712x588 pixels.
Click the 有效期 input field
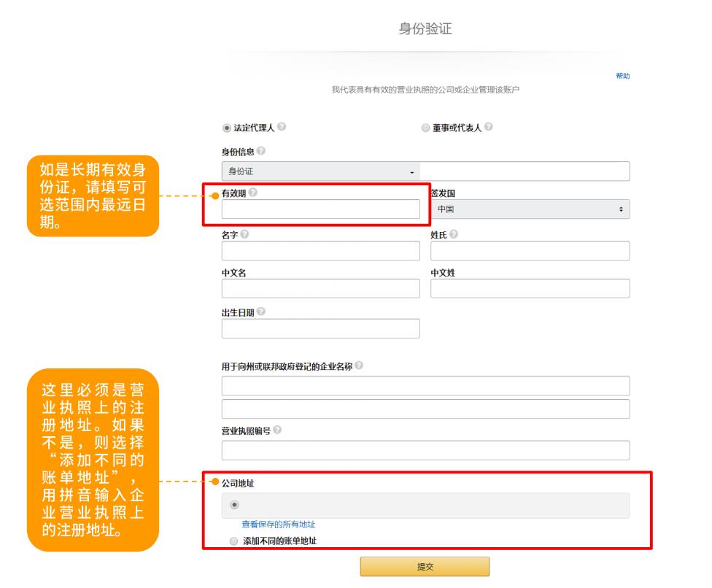click(x=320, y=209)
